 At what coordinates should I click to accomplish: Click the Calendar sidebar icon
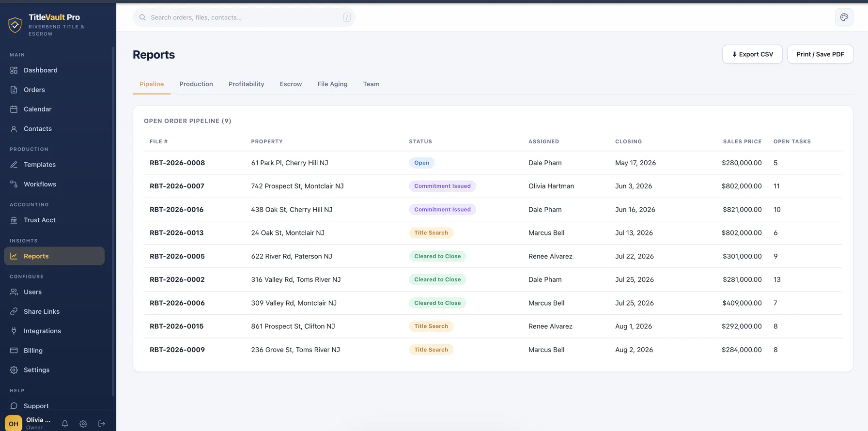pos(14,109)
